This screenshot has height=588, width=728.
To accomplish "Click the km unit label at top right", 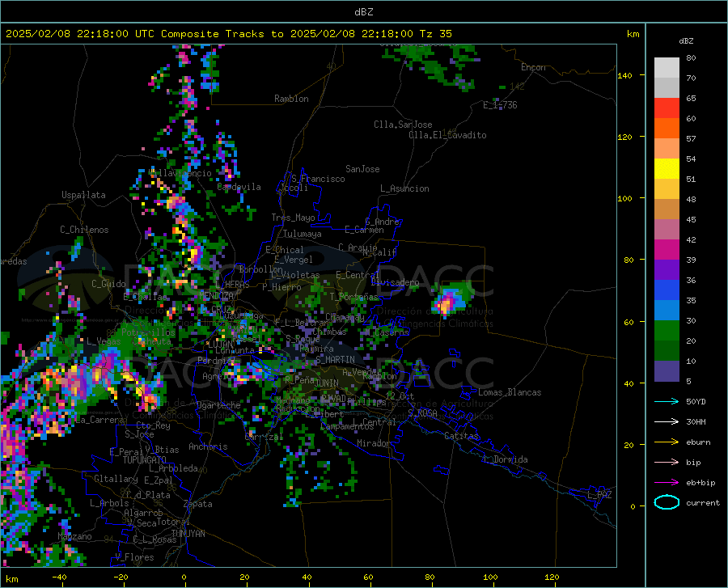I will pyautogui.click(x=633, y=34).
